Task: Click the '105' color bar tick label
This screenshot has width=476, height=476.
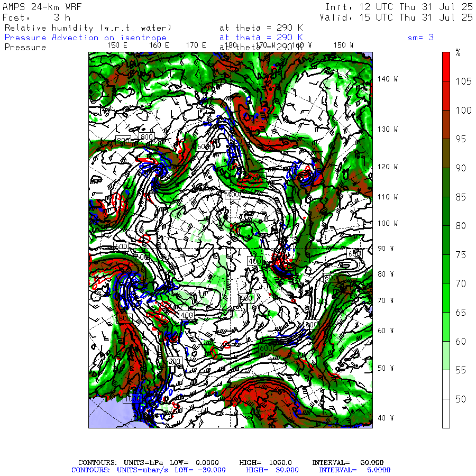Action: click(x=463, y=81)
